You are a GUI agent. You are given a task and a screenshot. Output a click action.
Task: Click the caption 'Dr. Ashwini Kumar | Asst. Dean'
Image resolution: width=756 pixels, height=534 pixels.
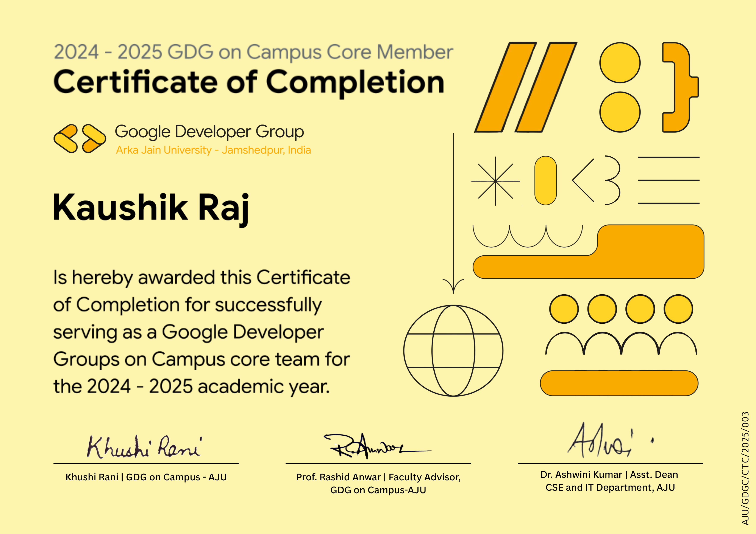(x=609, y=475)
